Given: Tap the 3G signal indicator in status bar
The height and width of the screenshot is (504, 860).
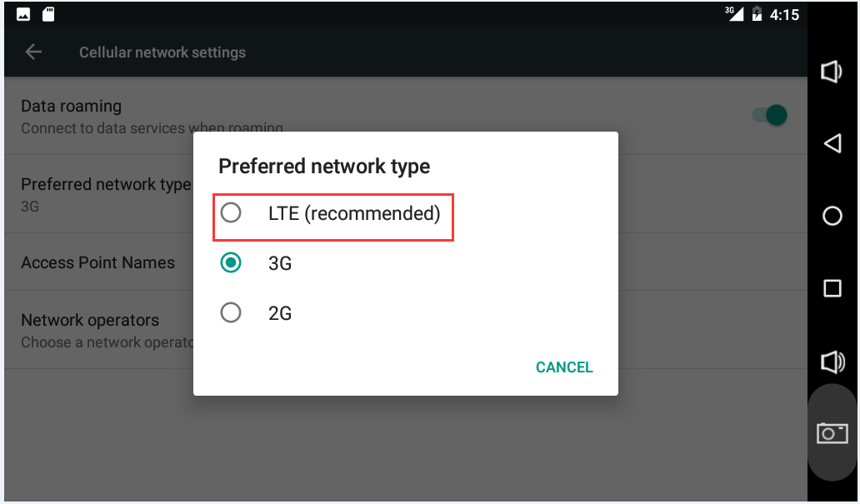Looking at the screenshot, I should tap(732, 13).
